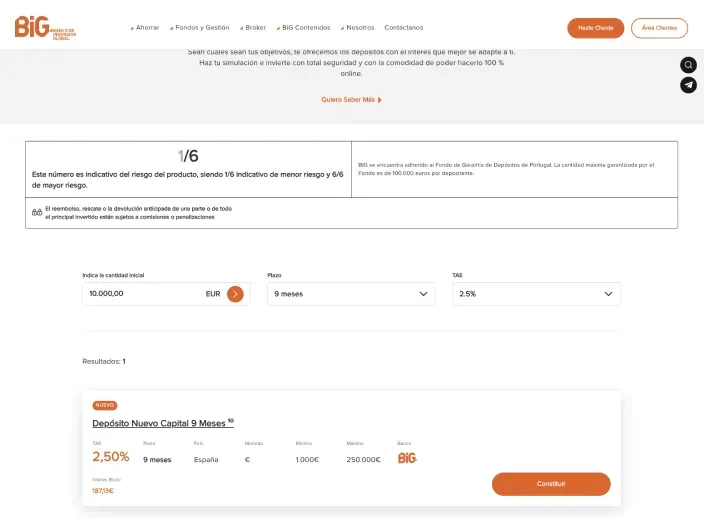This screenshot has width=704, height=528.
Task: Click the 2,50% TAE value
Action: click(x=111, y=457)
